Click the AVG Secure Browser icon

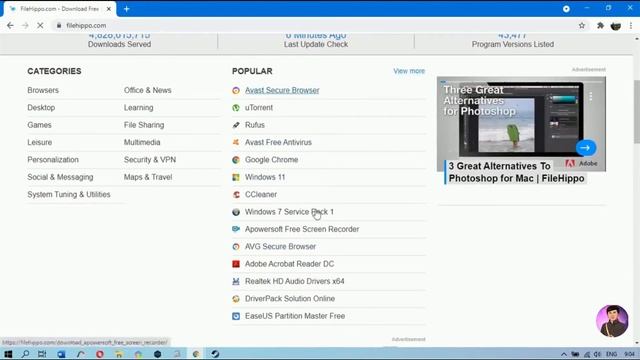[236, 247]
